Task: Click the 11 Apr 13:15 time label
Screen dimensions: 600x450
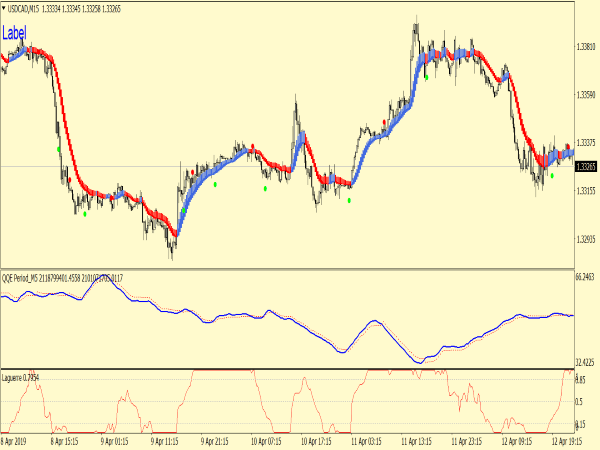Action: click(x=416, y=441)
